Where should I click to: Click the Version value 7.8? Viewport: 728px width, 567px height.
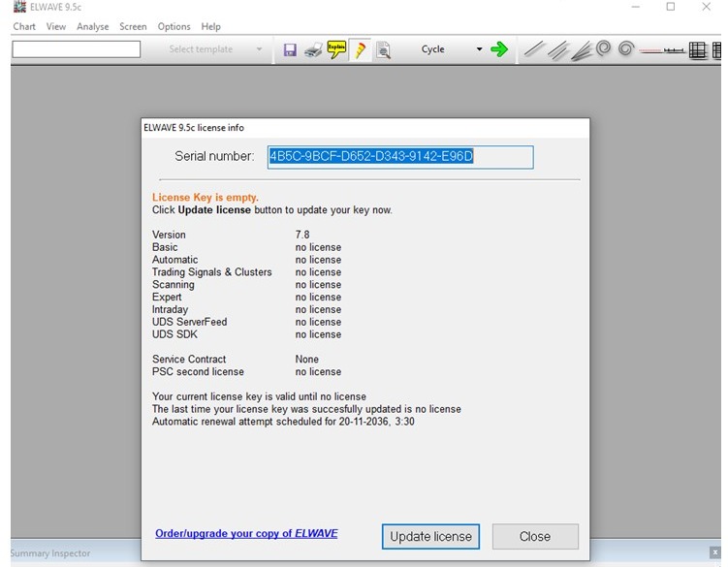pos(302,235)
